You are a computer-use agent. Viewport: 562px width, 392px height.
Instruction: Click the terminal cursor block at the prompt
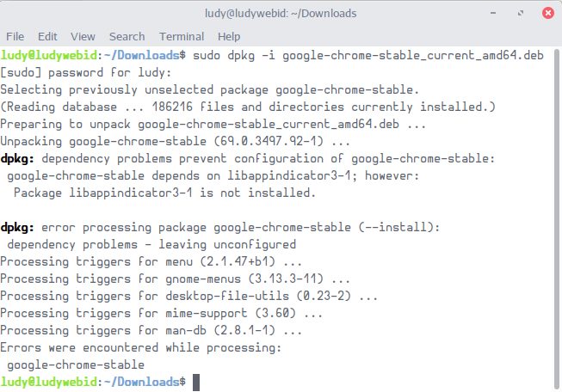(196, 381)
